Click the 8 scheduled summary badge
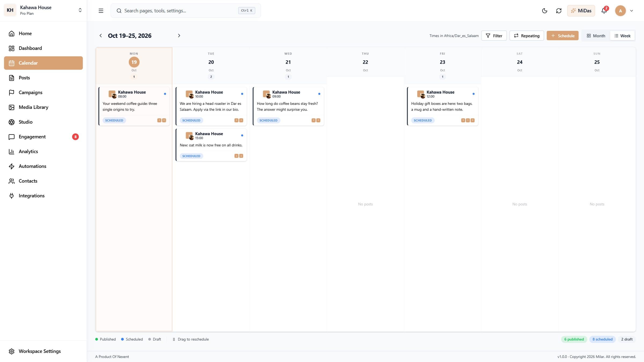644x362 pixels. pos(602,339)
